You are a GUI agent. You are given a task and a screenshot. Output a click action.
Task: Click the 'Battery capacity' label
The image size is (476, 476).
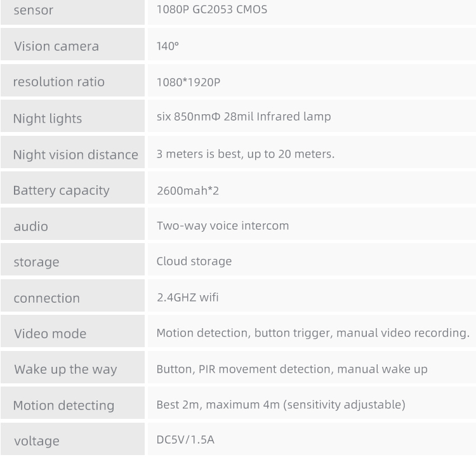62,191
